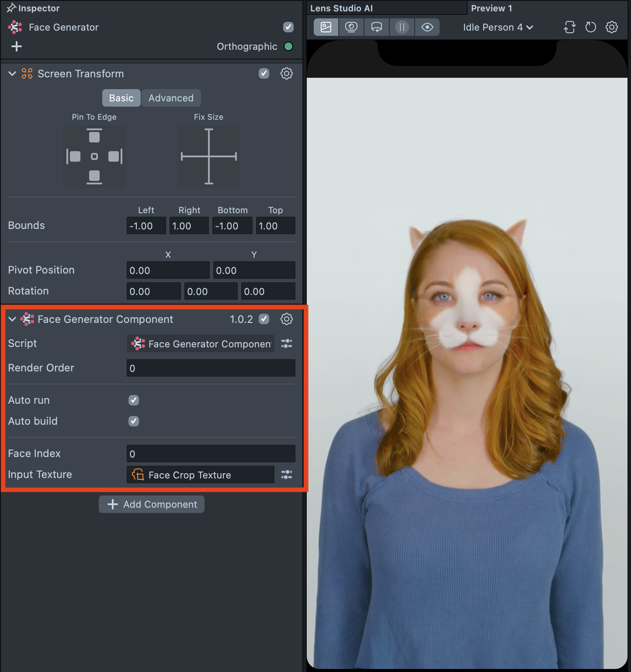Click the picker icon next to Script field
The width and height of the screenshot is (631, 672).
click(286, 344)
